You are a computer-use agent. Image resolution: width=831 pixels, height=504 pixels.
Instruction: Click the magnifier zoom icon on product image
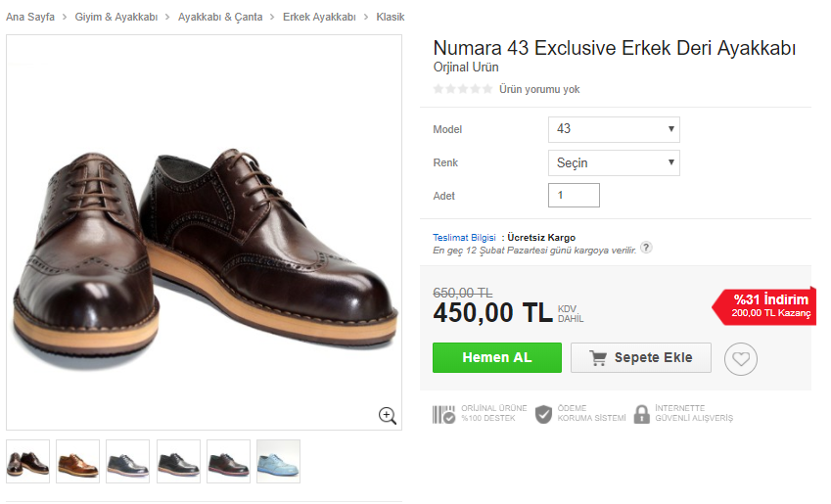point(387,416)
